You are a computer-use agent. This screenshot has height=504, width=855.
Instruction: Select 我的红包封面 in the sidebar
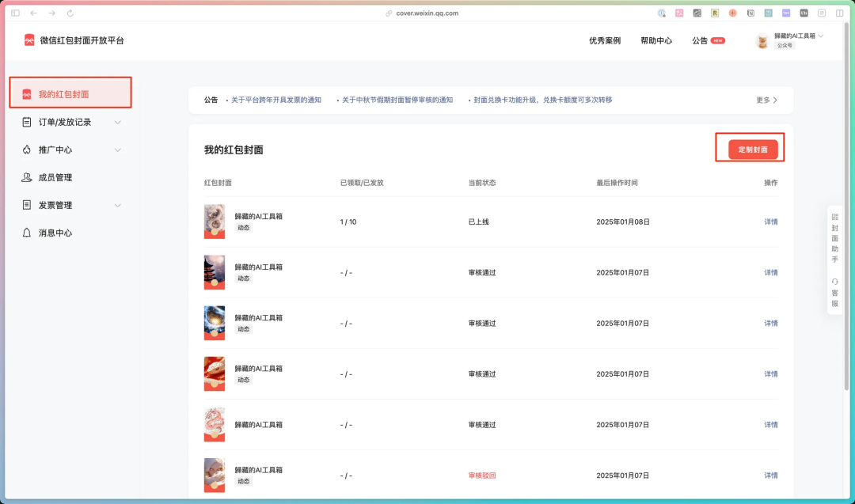pos(70,94)
